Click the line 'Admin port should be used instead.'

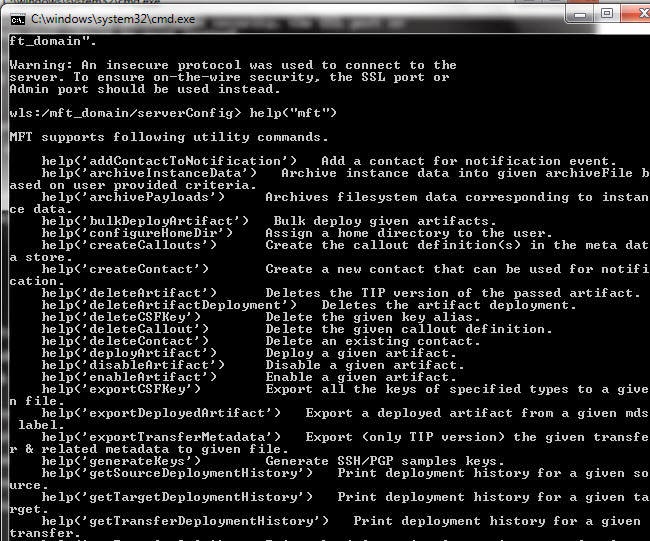tap(145, 89)
